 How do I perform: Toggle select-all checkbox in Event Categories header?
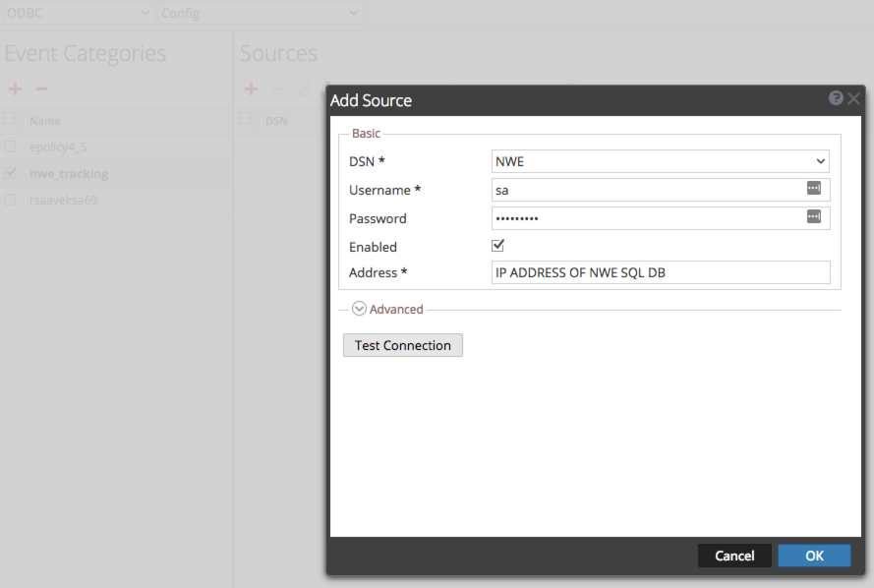point(9,118)
